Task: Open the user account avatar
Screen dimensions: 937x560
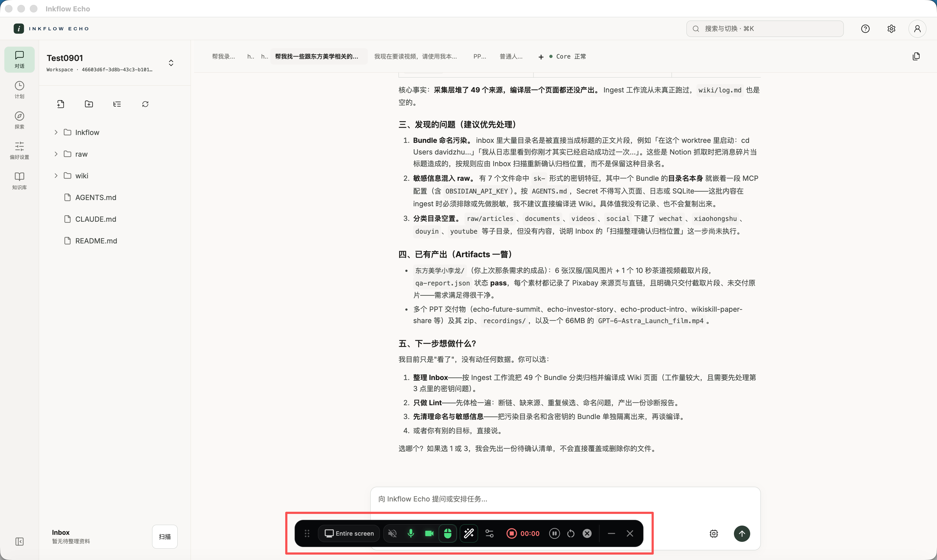Action: [x=917, y=29]
